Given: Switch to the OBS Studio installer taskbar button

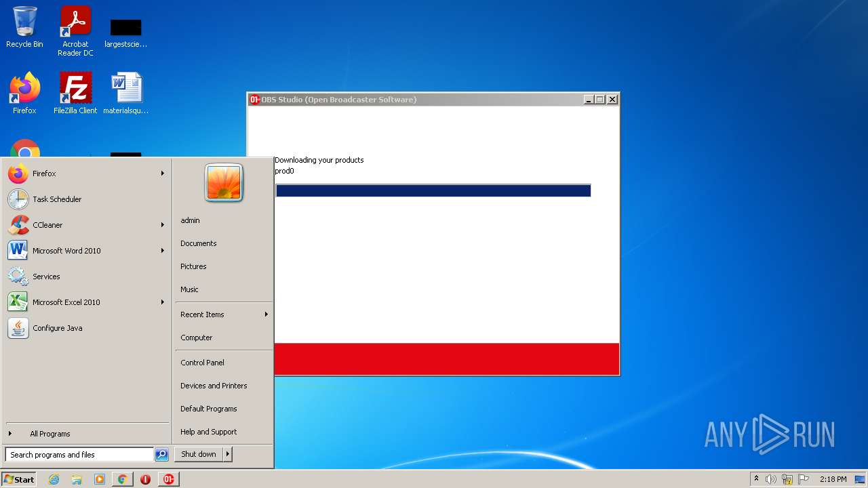Looking at the screenshot, I should (168, 479).
